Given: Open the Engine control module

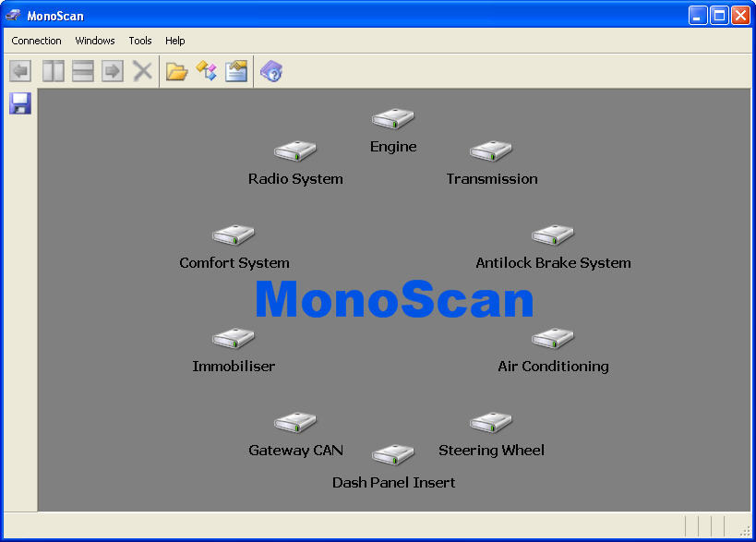Looking at the screenshot, I should pyautogui.click(x=393, y=119).
